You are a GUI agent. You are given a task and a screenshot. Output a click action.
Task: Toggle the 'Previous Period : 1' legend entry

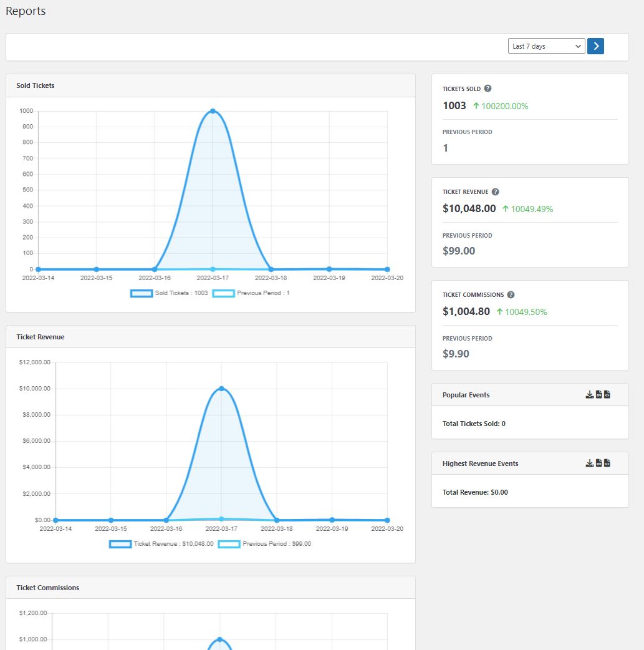251,293
